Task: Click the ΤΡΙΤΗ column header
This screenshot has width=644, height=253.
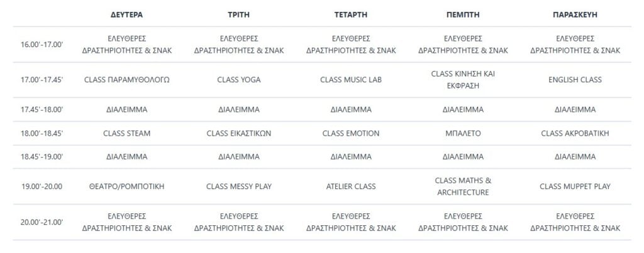Action: pyautogui.click(x=238, y=13)
